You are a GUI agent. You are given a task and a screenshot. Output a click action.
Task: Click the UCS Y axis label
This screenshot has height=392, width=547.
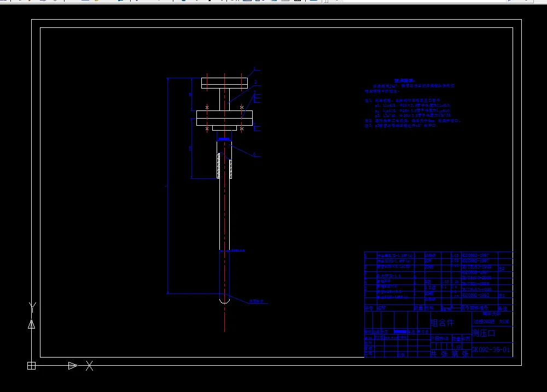pyautogui.click(x=32, y=307)
